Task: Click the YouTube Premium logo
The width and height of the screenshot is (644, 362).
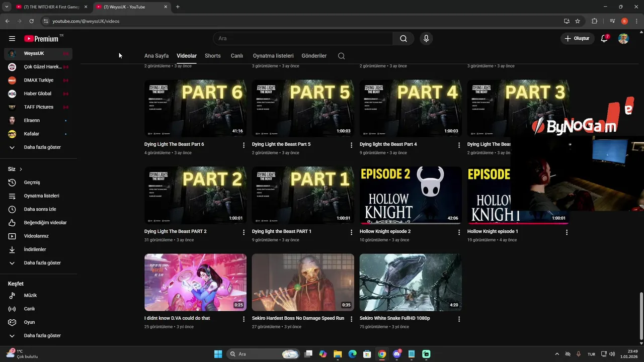Action: 41,39
